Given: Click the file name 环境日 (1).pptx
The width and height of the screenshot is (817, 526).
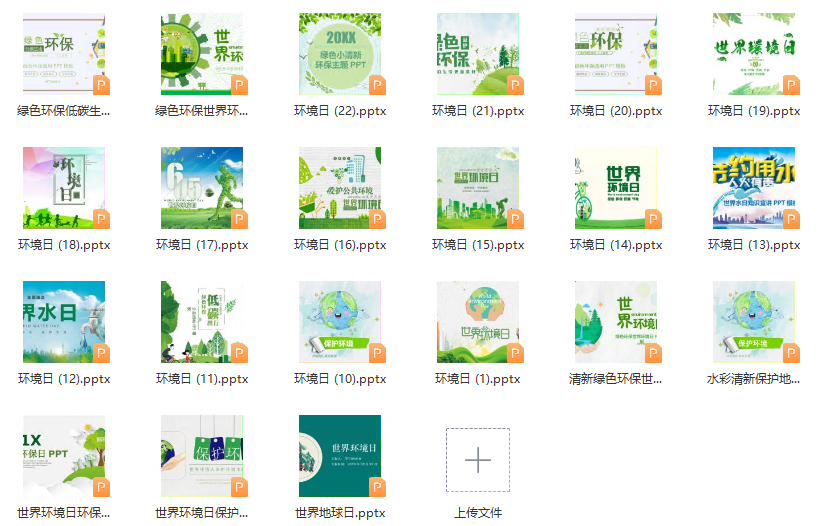Looking at the screenshot, I should [478, 379].
